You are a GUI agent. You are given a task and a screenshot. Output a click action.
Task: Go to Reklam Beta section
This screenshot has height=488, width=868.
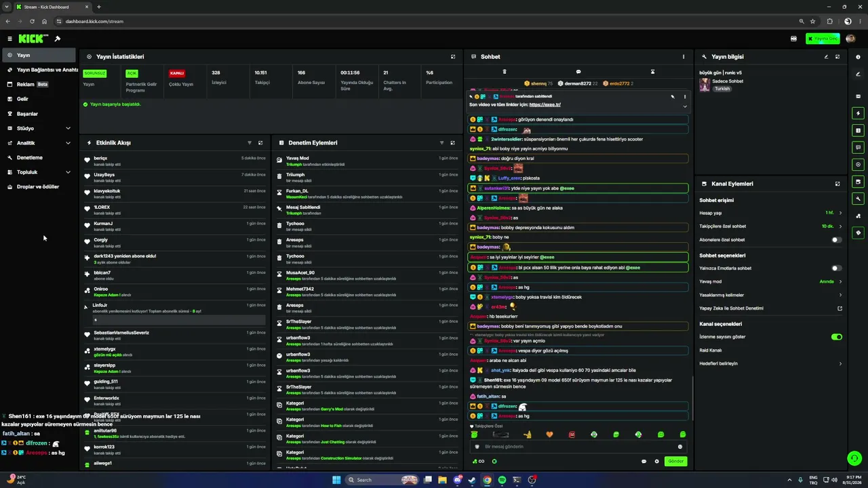click(39, 85)
